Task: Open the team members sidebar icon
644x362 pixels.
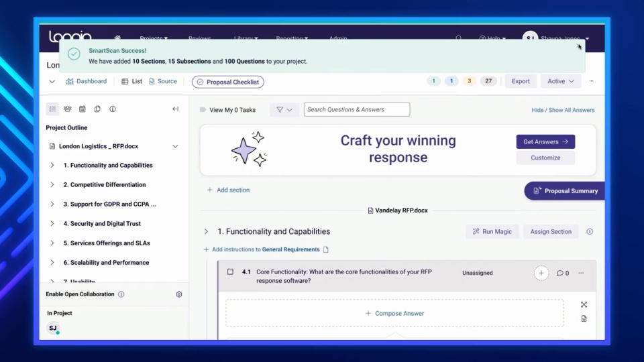Action: (x=67, y=109)
